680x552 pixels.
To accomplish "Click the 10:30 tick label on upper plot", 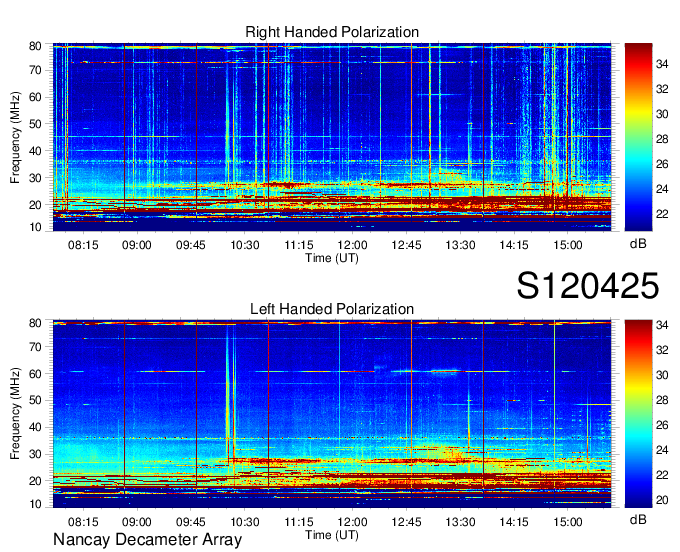I will pyautogui.click(x=245, y=245).
